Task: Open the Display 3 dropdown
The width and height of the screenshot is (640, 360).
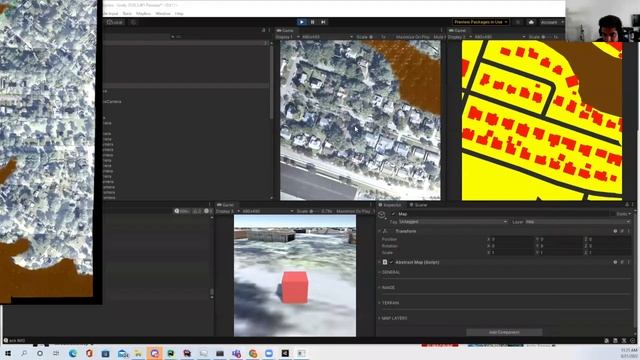Action: point(228,211)
